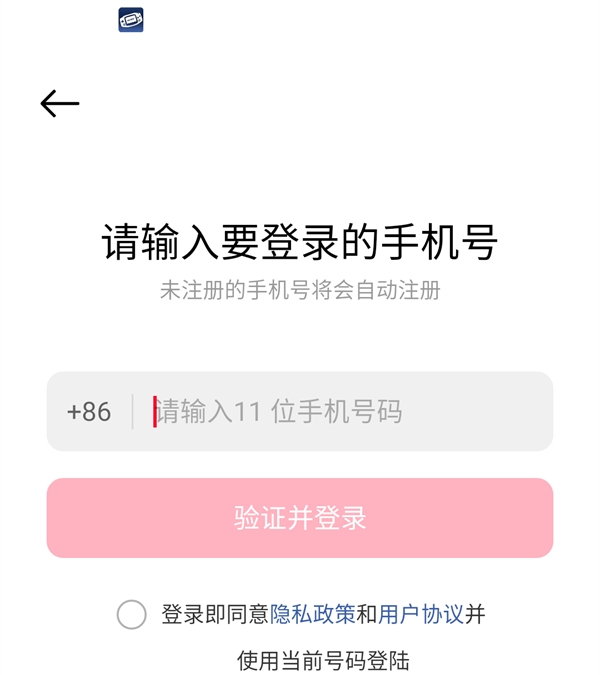Viewport: 600px width, 675px height.
Task: Click the 并 text after 用户协议
Action: coord(475,614)
